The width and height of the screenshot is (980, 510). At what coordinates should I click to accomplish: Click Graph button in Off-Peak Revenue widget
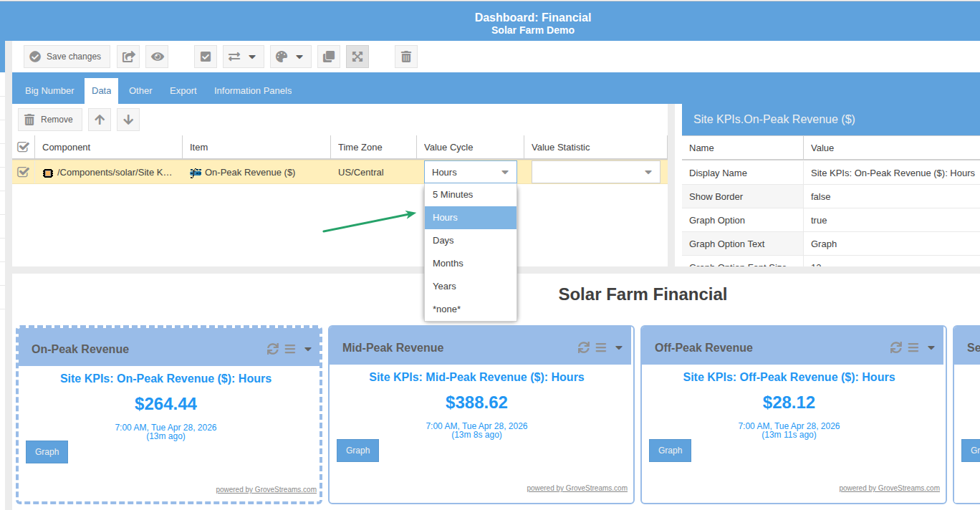pyautogui.click(x=671, y=451)
